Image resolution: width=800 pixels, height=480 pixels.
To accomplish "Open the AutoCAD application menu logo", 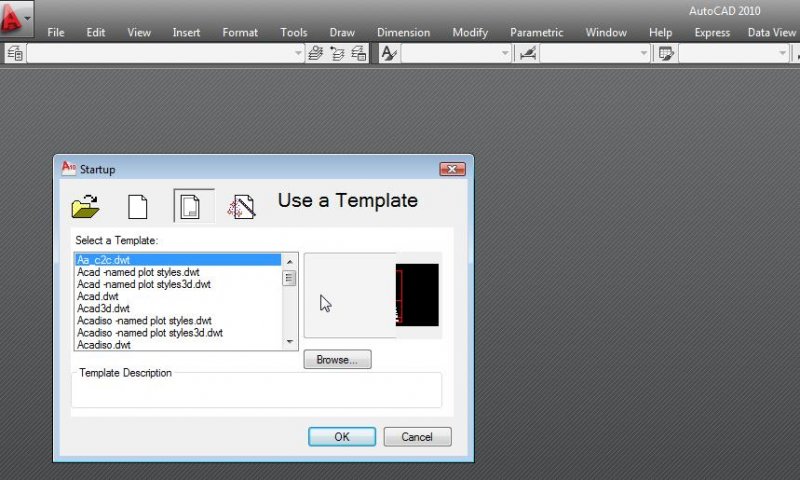I will click(16, 18).
